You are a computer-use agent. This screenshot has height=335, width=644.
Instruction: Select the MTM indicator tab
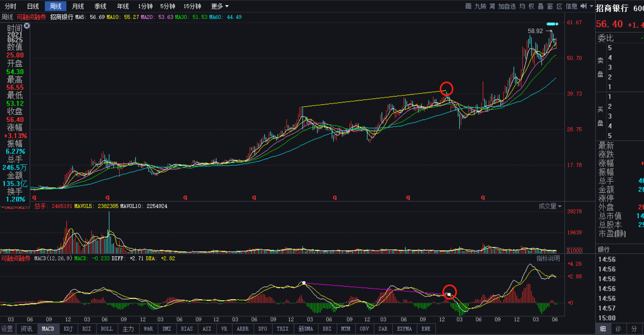tap(346, 329)
